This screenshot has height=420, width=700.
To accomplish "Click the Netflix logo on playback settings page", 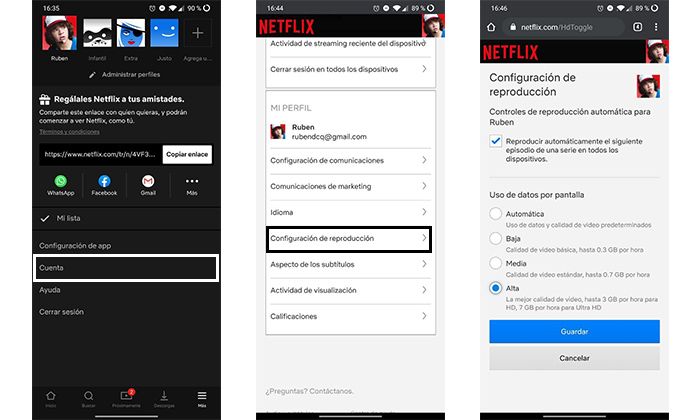I will [510, 53].
